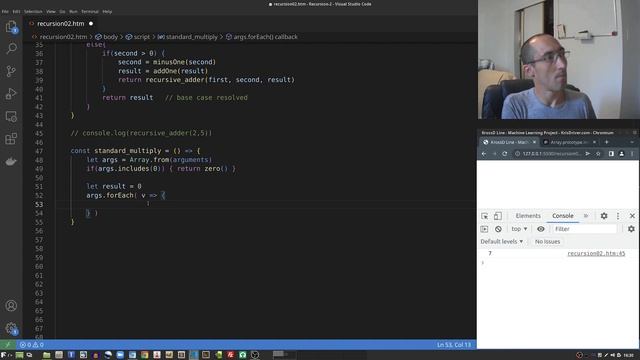Open the Edit menu
The height and width of the screenshot is (360, 640).
pyautogui.click(x=16, y=11)
